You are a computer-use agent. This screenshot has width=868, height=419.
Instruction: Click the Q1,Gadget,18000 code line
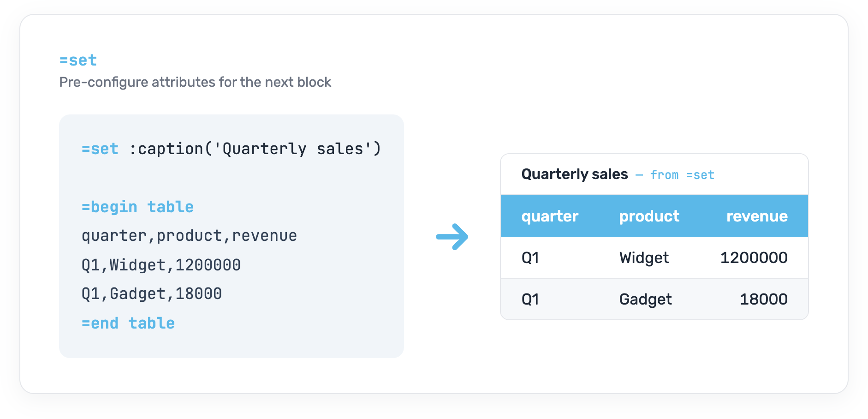[x=151, y=294]
